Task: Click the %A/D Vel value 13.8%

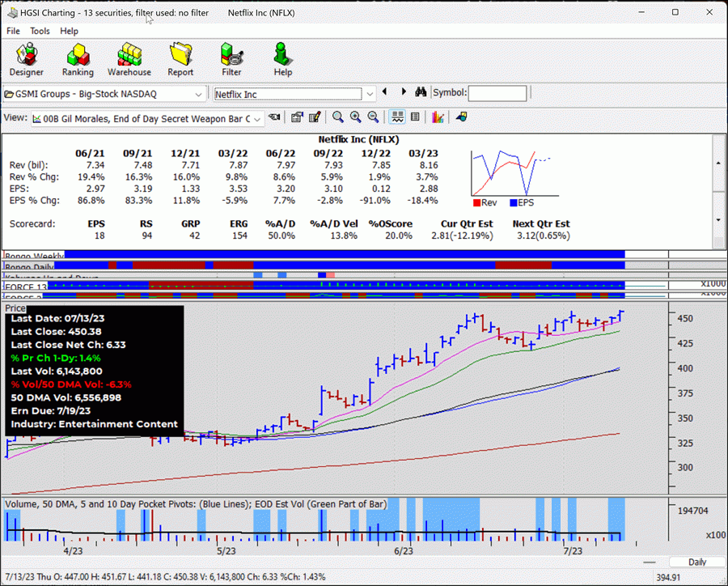Action: click(344, 236)
